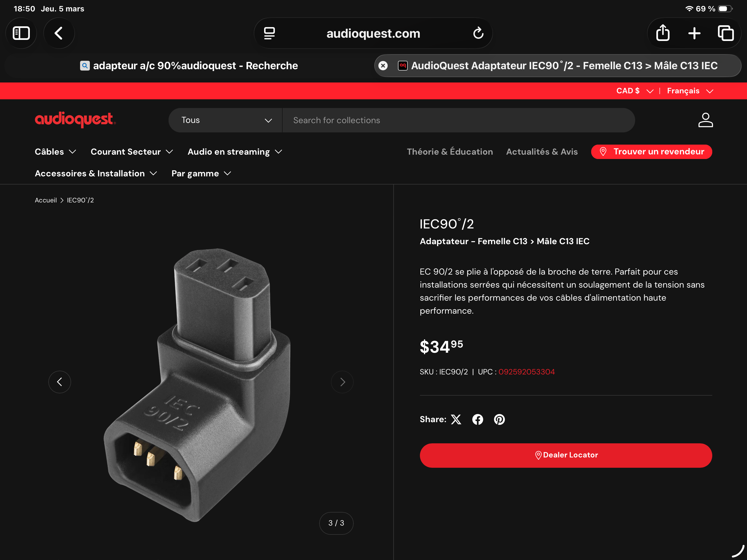Click the red Dealer Locator button
747x560 pixels.
[566, 455]
